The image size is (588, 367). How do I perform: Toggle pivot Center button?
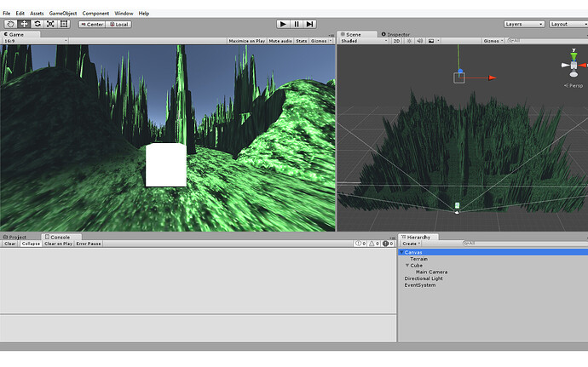tap(92, 25)
